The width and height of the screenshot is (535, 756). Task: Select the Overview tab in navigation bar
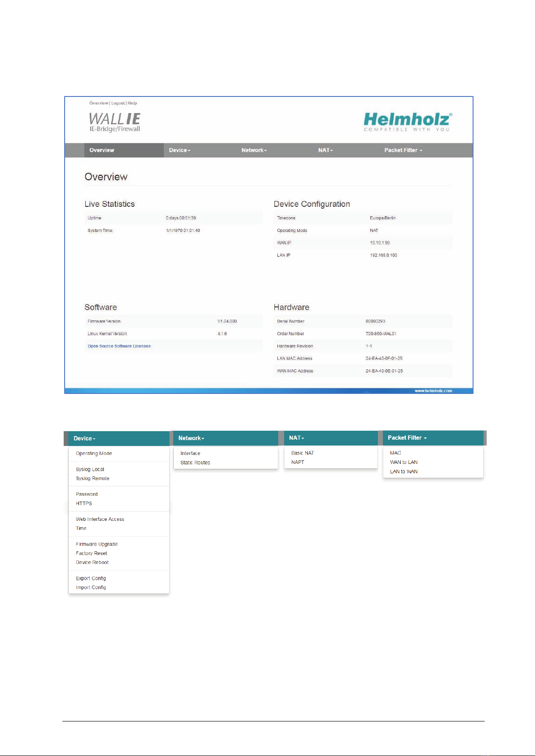(x=124, y=150)
